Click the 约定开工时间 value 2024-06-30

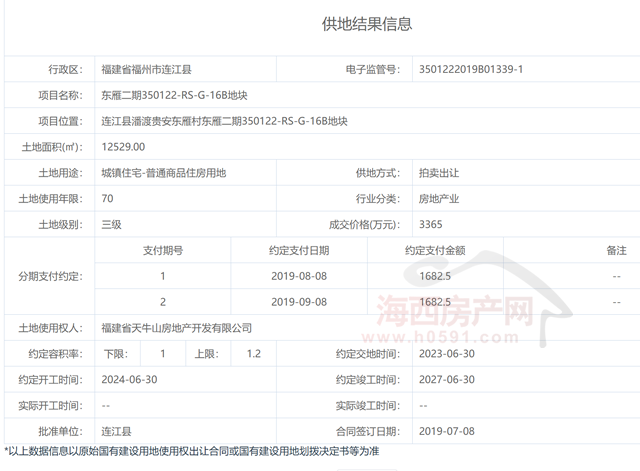129,380
